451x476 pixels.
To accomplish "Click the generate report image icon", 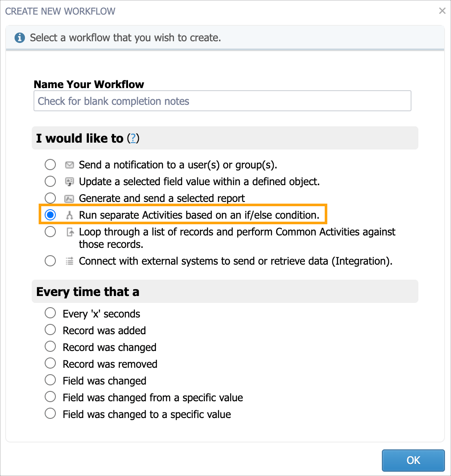I will pyautogui.click(x=69, y=198).
